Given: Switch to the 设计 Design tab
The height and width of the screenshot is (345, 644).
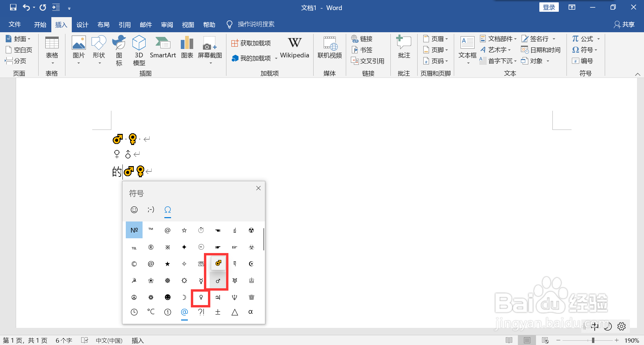Looking at the screenshot, I should tap(82, 24).
